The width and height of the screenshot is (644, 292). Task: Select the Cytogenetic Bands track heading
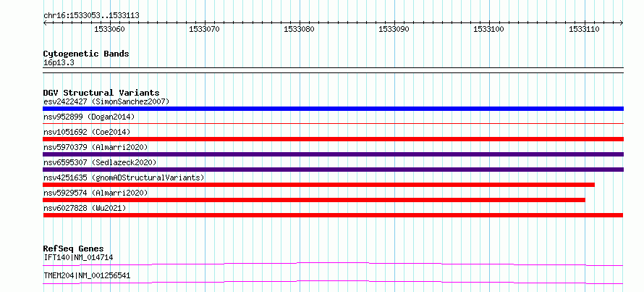(x=86, y=54)
